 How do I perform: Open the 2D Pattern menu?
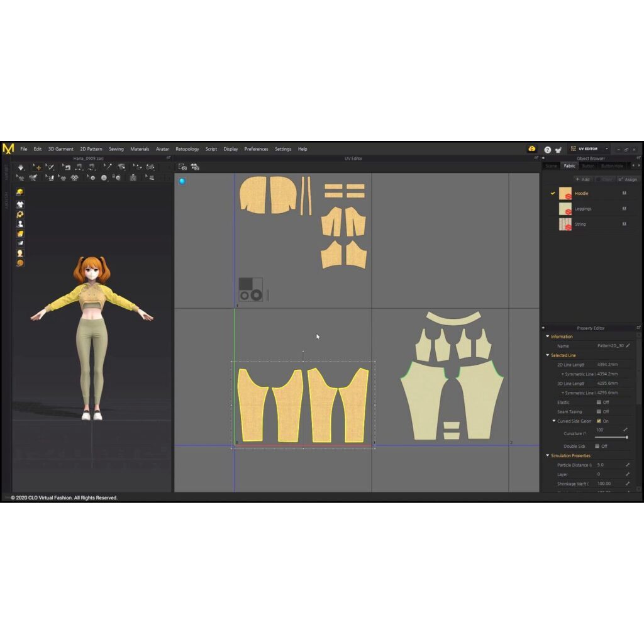point(91,149)
